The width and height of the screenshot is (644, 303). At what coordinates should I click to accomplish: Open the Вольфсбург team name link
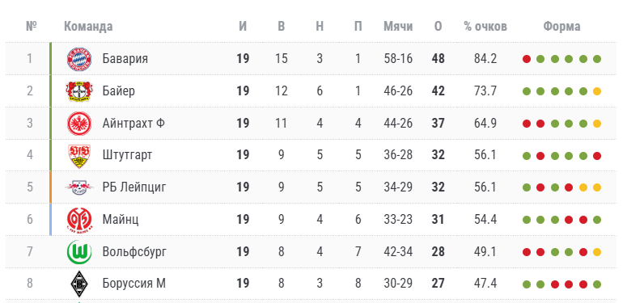click(135, 252)
